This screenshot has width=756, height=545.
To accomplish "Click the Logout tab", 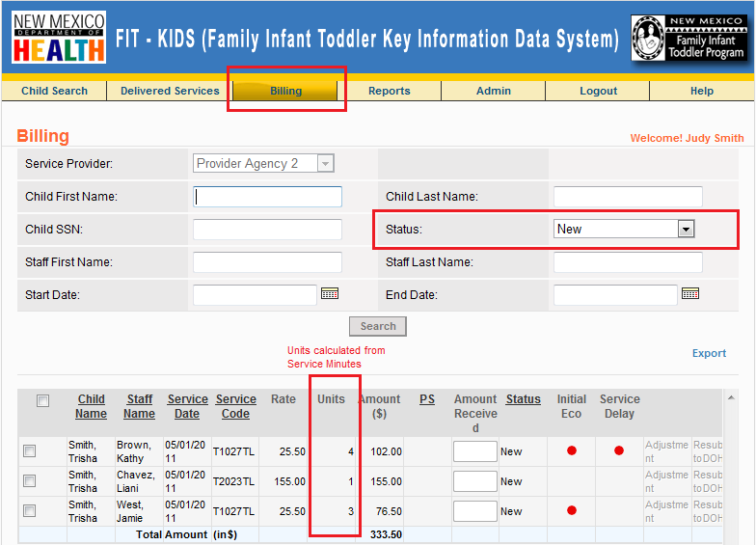I will tap(598, 91).
